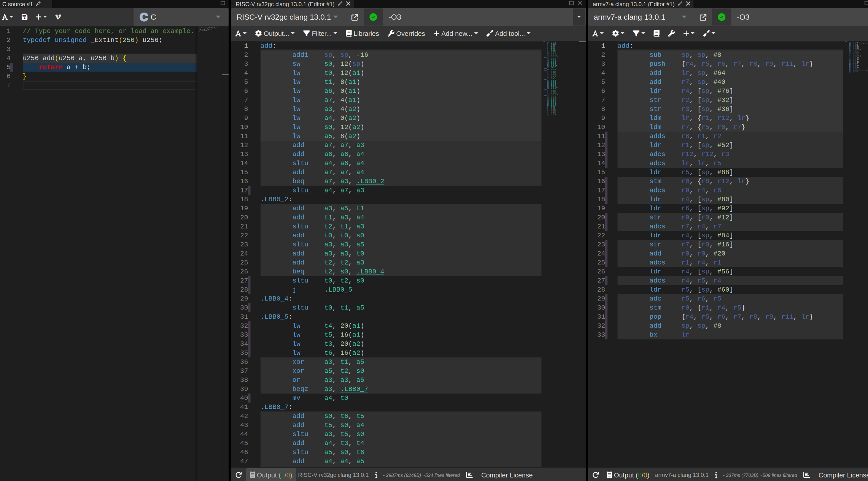Open the Filter... menu in RISC-V pane
The image size is (868, 481).
click(320, 33)
